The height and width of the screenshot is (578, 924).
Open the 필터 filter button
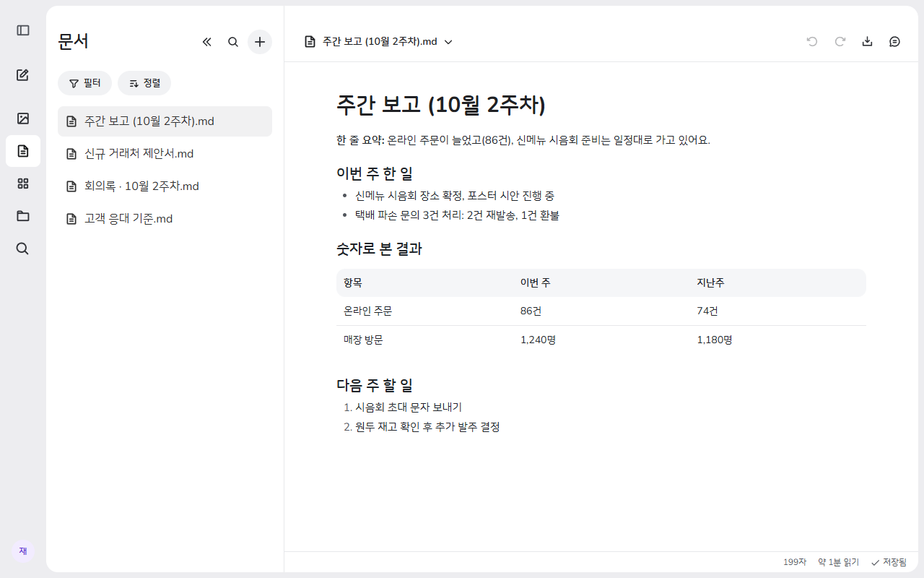[84, 83]
